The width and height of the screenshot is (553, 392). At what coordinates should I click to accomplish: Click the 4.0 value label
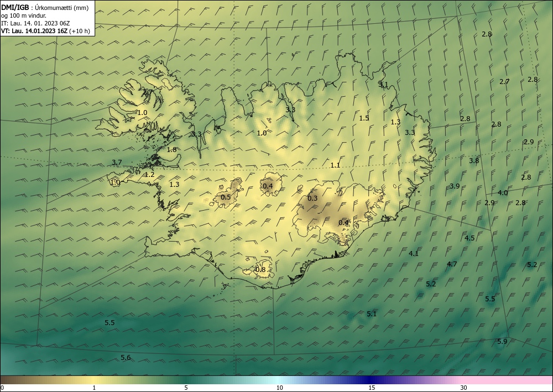tap(503, 193)
